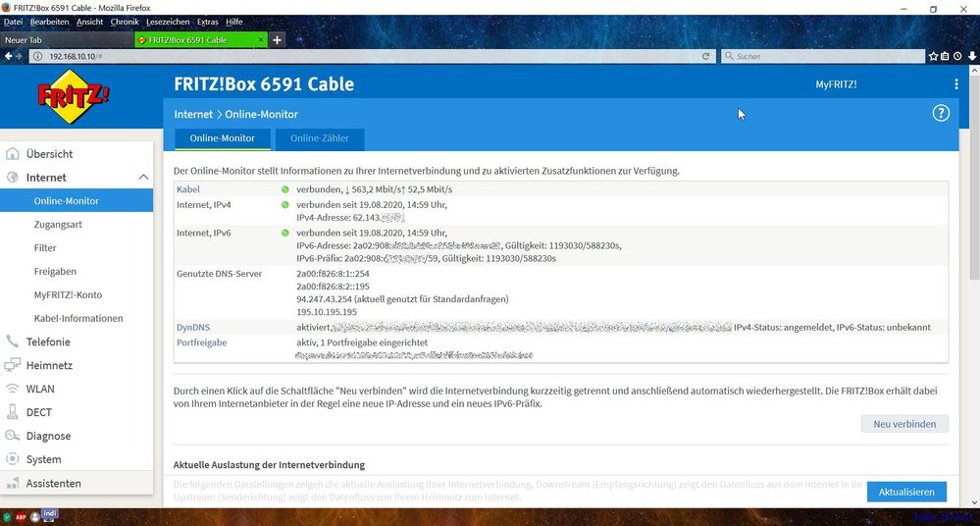
Task: Click the DECT handset icon
Action: coord(13,412)
